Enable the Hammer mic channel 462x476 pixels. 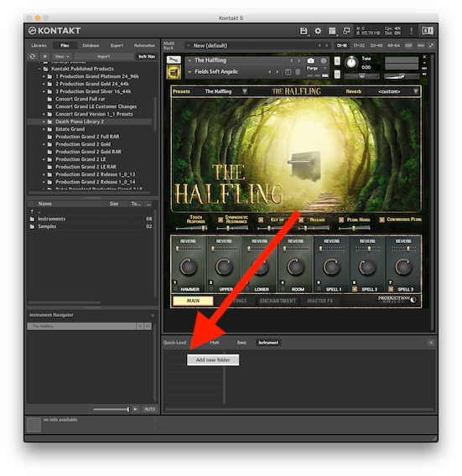[x=175, y=289]
